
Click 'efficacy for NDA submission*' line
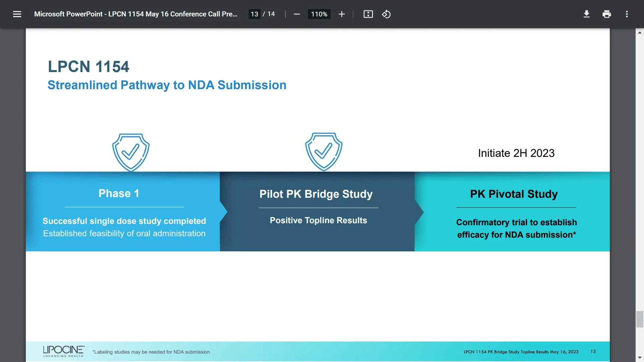pyautogui.click(x=516, y=235)
